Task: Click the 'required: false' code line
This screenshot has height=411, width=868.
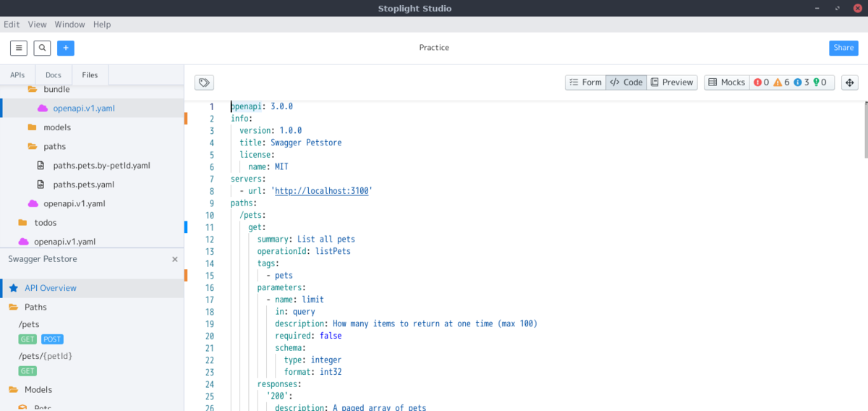Action: 308,336
